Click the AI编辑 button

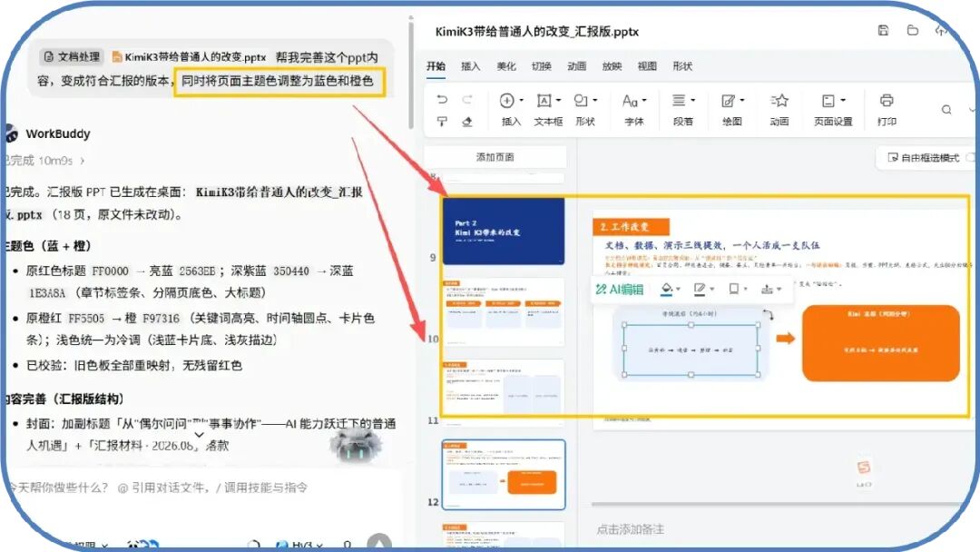click(620, 289)
